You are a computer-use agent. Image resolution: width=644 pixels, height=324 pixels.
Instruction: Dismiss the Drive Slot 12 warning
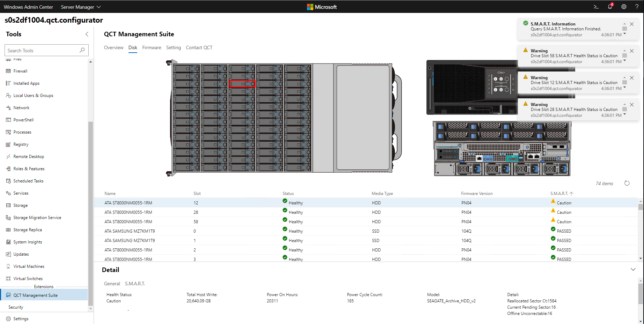pyautogui.click(x=632, y=78)
